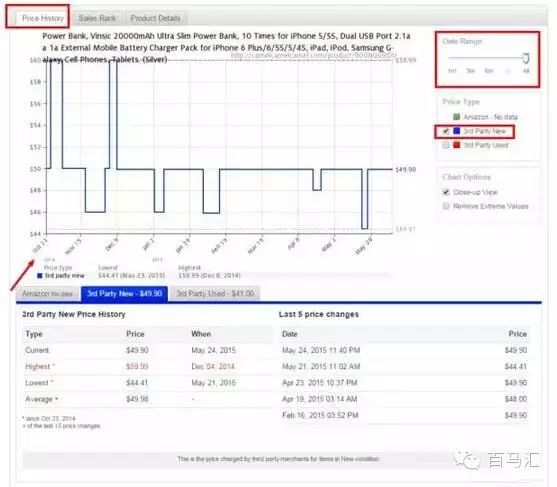Toggle the 3rd Party New checkbox
Viewport: 557px width, 487px height.
point(446,131)
